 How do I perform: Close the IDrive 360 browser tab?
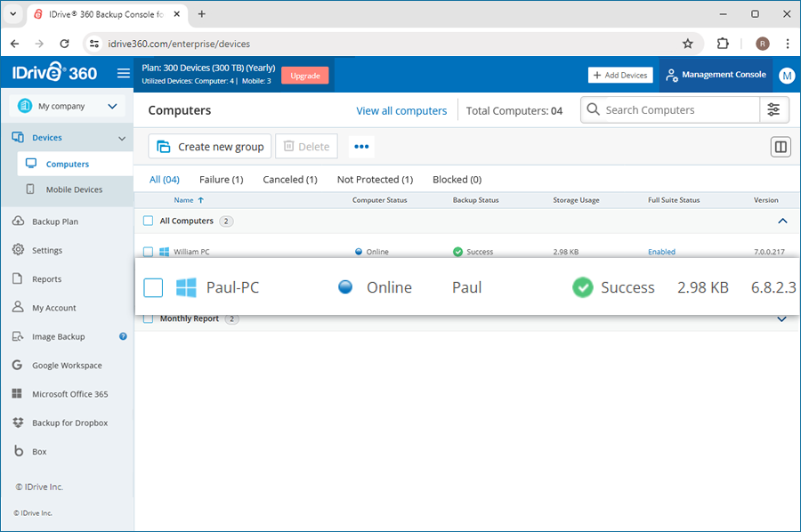177,14
